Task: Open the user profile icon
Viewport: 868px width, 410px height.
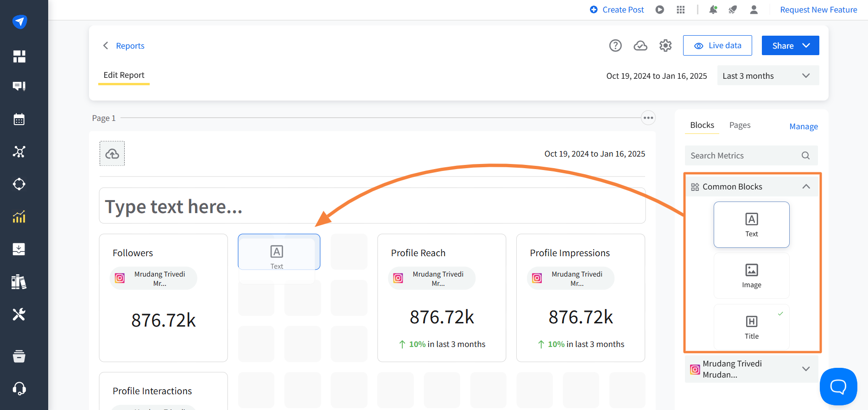Action: [754, 10]
